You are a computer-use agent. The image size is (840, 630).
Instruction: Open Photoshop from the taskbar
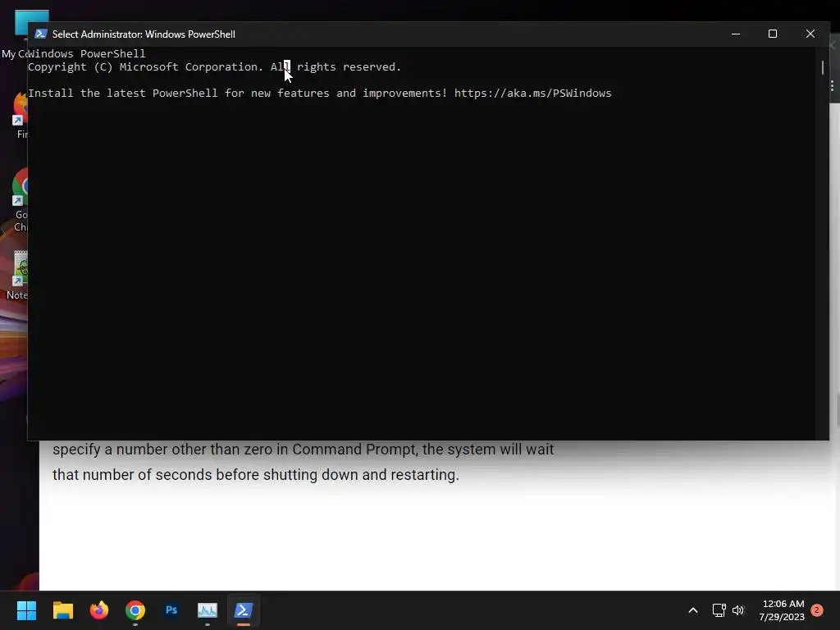click(x=171, y=610)
